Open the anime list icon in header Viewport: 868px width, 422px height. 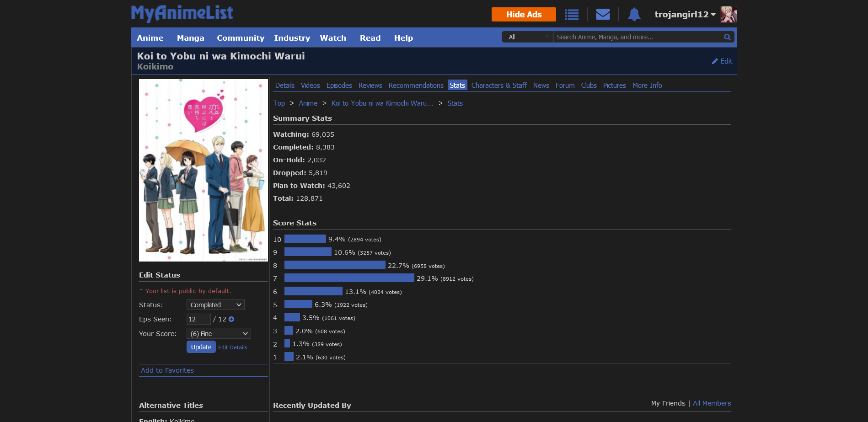[x=571, y=15]
